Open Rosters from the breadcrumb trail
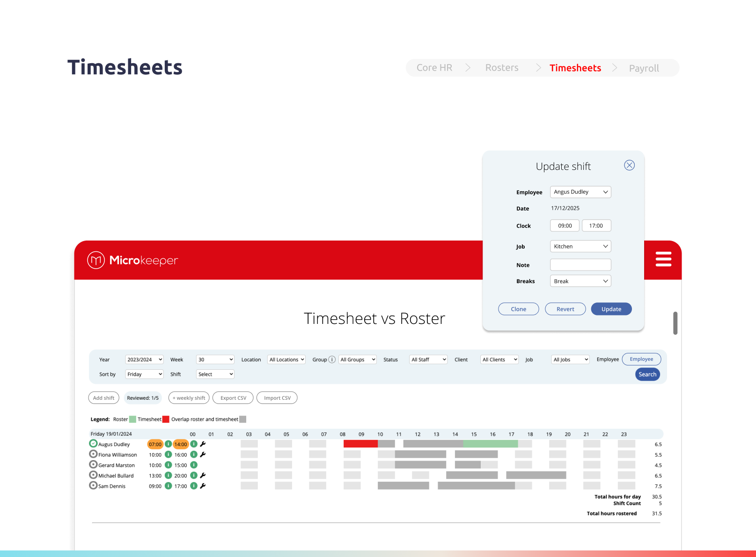Image resolution: width=756 pixels, height=557 pixels. (501, 67)
